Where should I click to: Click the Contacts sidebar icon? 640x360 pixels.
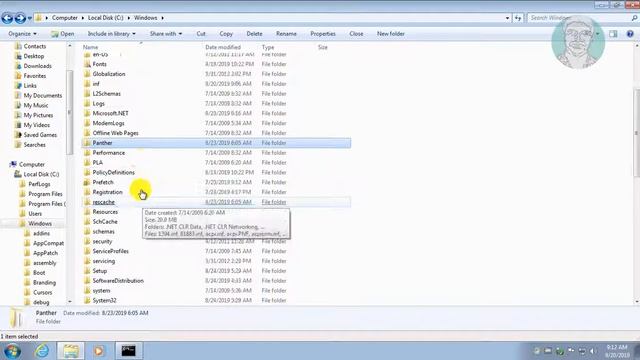coord(18,46)
